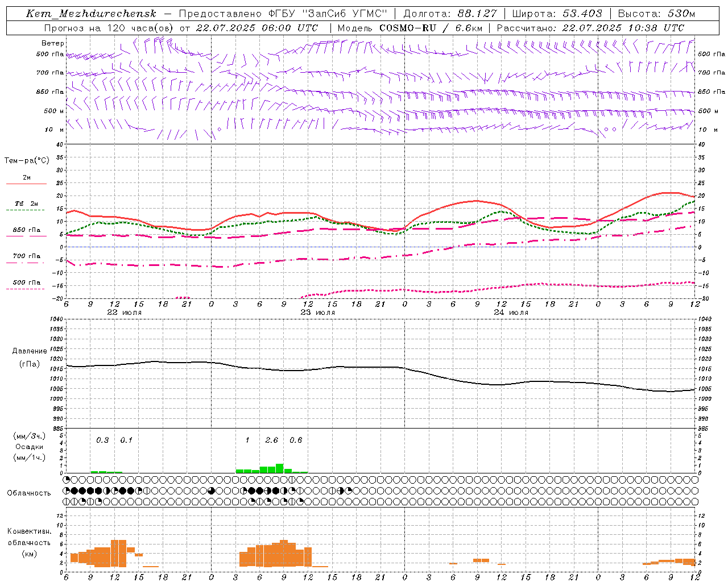728x582 pixels.
Task: Click the 2.6 precipitation amount value
Action: (x=272, y=440)
